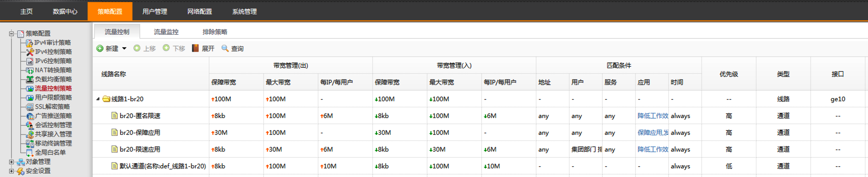Click the br20-限速应用 document icon
The width and height of the screenshot is (868, 177).
(x=115, y=149)
